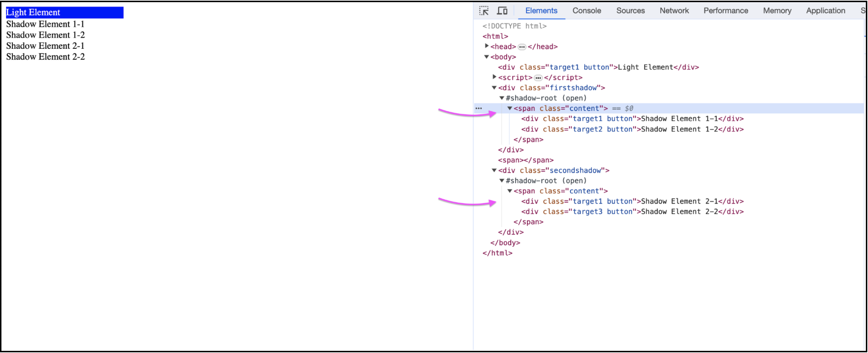Click the ellipsis badge inside head tag
Viewport: 868px width, 353px height.
pos(522,47)
